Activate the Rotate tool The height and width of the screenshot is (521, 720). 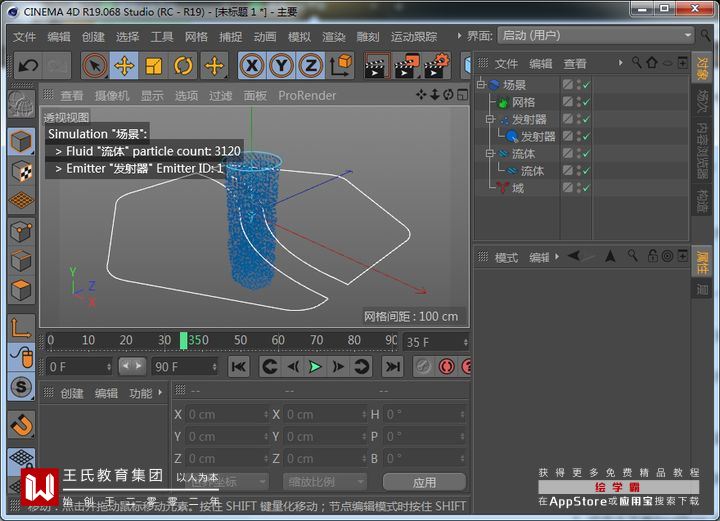(183, 66)
